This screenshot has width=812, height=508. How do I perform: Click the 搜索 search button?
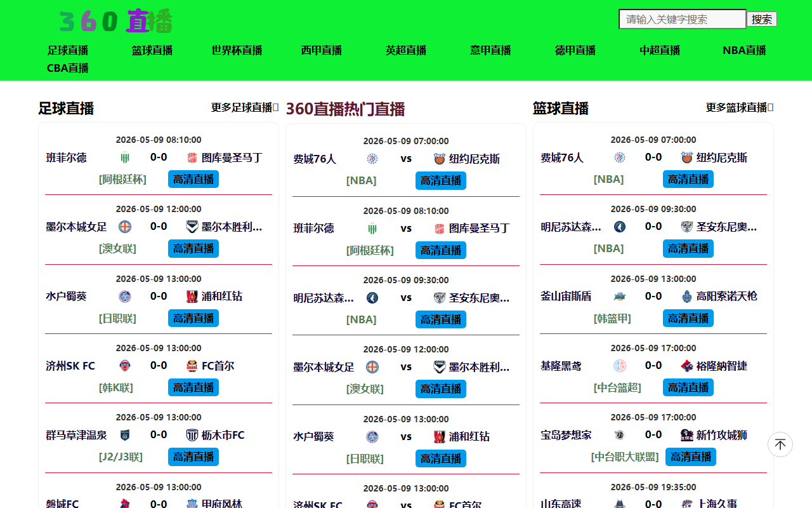[x=762, y=19]
